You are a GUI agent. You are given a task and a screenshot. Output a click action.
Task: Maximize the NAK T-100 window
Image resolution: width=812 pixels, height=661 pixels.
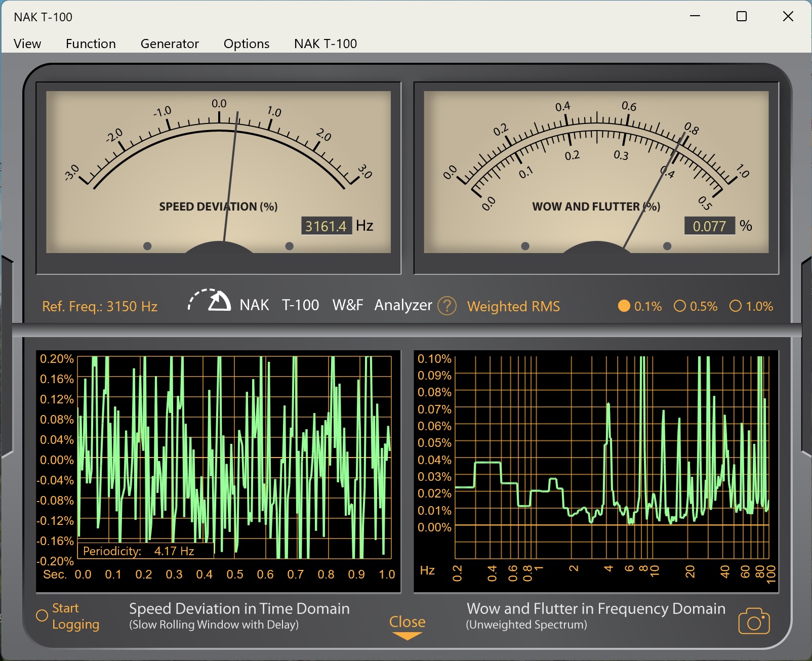click(x=742, y=16)
